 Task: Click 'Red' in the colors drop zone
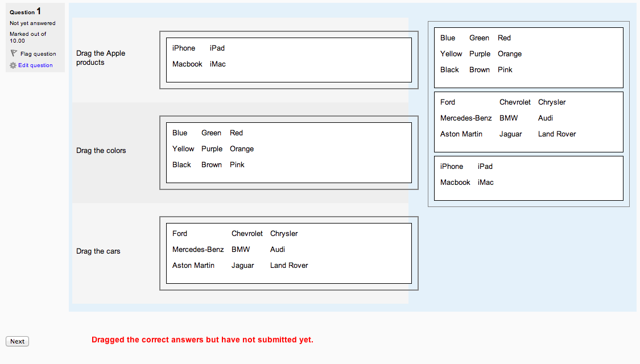[236, 133]
